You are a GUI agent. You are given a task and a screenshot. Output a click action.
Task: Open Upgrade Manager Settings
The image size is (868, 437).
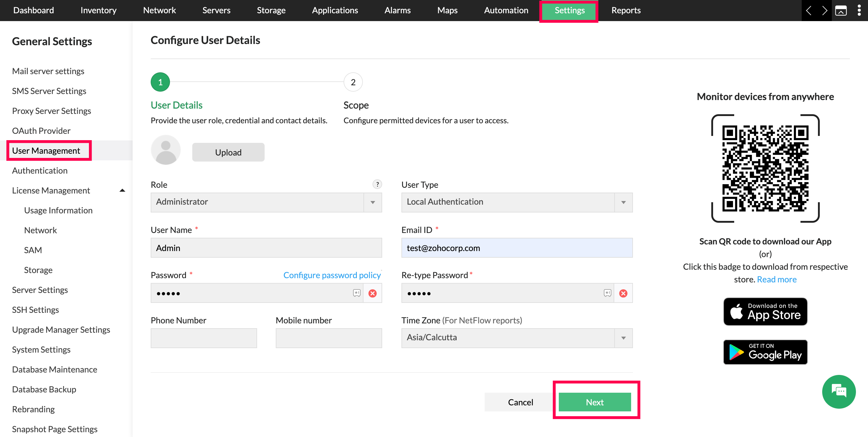(61, 329)
